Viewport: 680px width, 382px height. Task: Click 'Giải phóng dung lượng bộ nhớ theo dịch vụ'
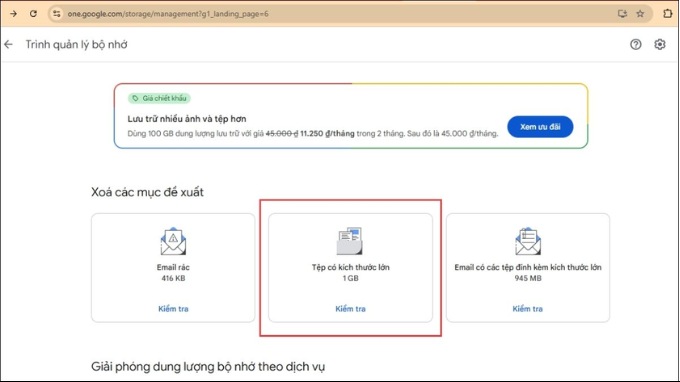tap(208, 367)
